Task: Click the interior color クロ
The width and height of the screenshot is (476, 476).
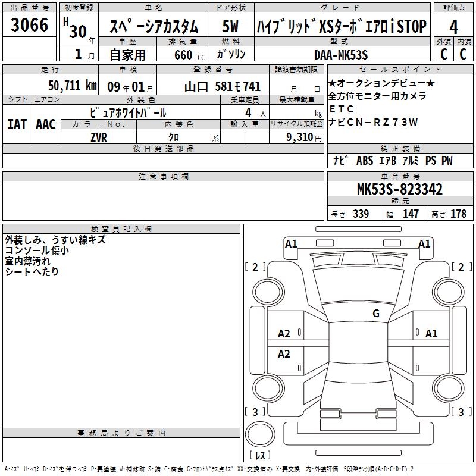Action: 174,137
